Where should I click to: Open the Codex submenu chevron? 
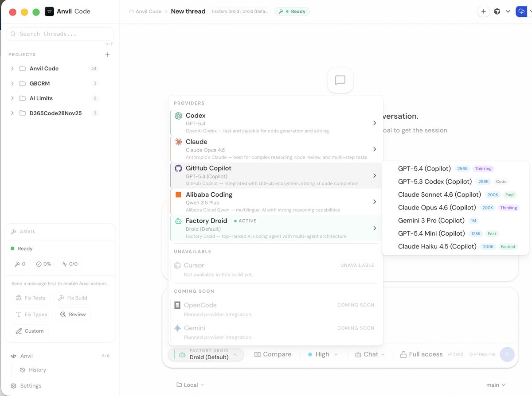[375, 123]
